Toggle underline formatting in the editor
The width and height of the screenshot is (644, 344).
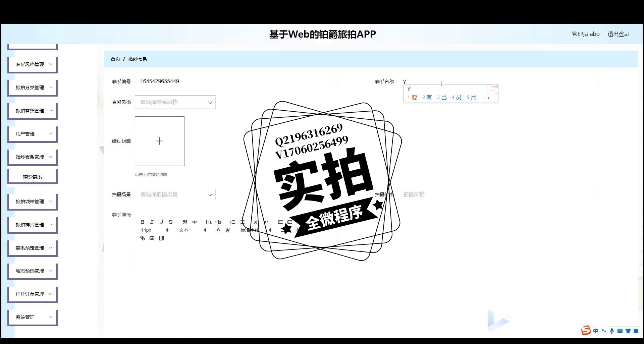[161, 222]
